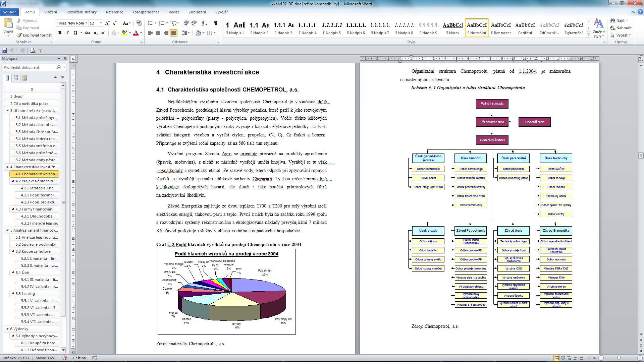Switch to Reference ribbon tab

(114, 12)
